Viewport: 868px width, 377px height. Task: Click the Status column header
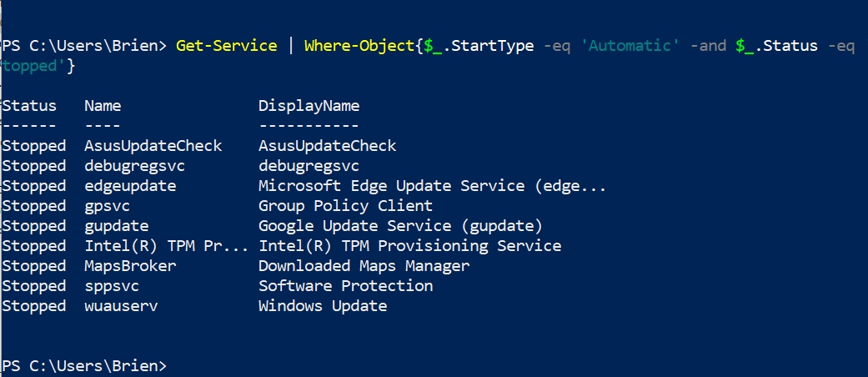tap(29, 106)
